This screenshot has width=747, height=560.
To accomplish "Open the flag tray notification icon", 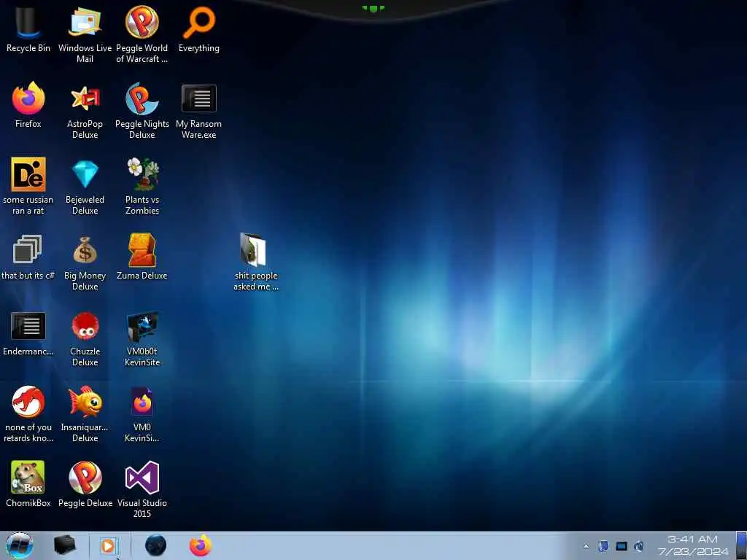I will [x=603, y=546].
